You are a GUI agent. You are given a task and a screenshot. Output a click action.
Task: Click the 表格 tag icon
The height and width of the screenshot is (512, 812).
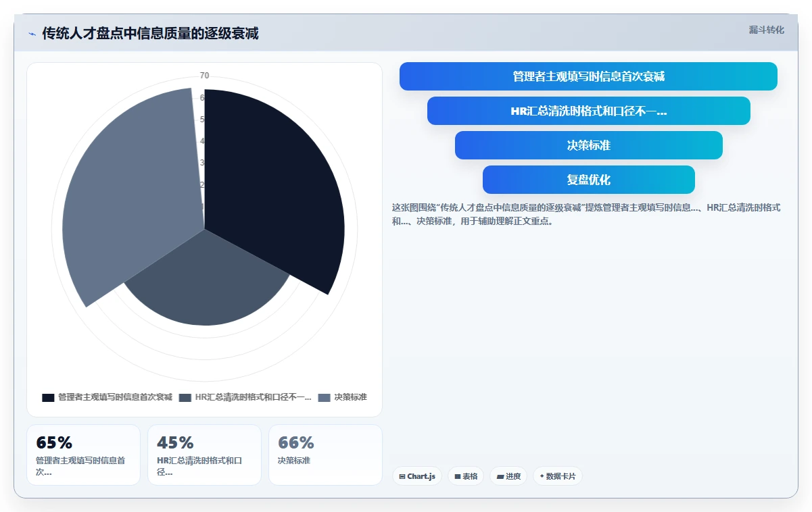tap(458, 476)
